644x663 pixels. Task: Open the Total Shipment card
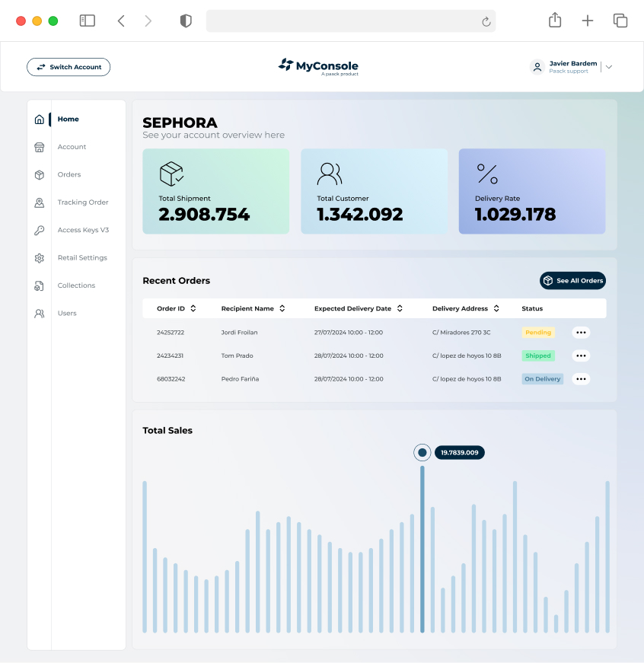click(x=215, y=191)
